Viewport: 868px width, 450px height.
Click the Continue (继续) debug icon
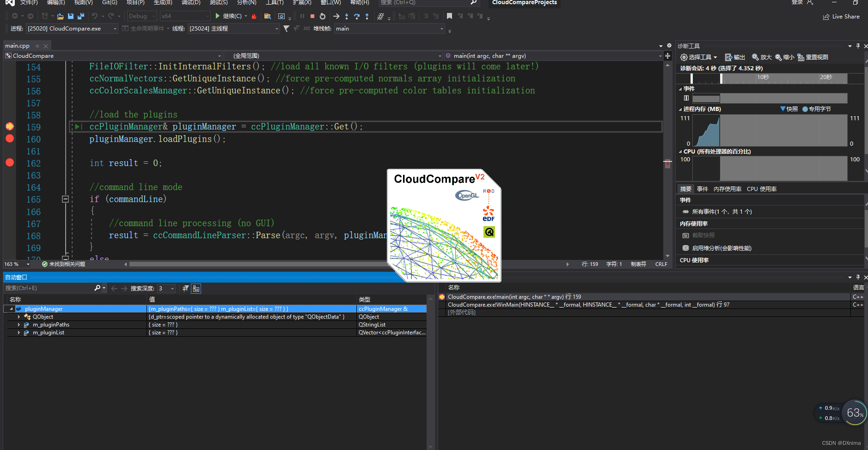click(x=217, y=16)
